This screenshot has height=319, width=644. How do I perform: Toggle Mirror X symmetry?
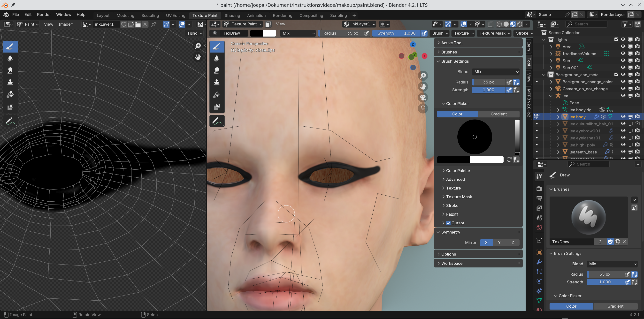[486, 243]
